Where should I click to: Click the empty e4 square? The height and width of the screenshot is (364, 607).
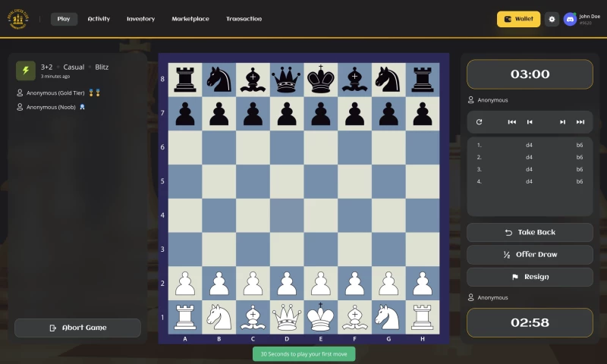[x=320, y=215]
